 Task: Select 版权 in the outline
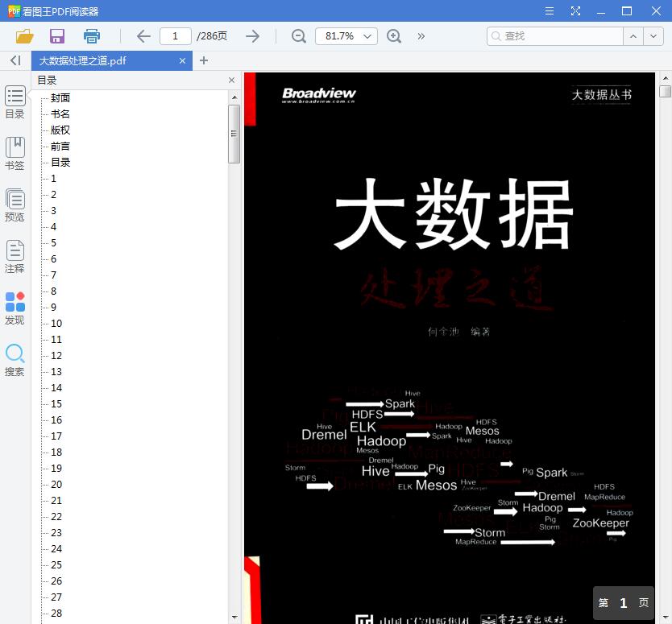60,130
